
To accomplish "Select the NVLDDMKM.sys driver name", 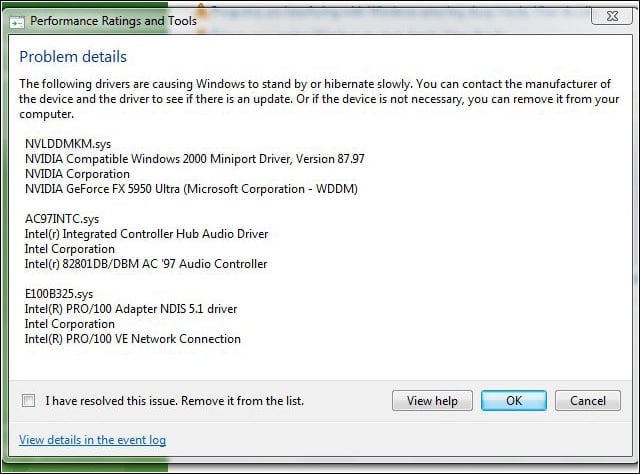I will point(68,144).
